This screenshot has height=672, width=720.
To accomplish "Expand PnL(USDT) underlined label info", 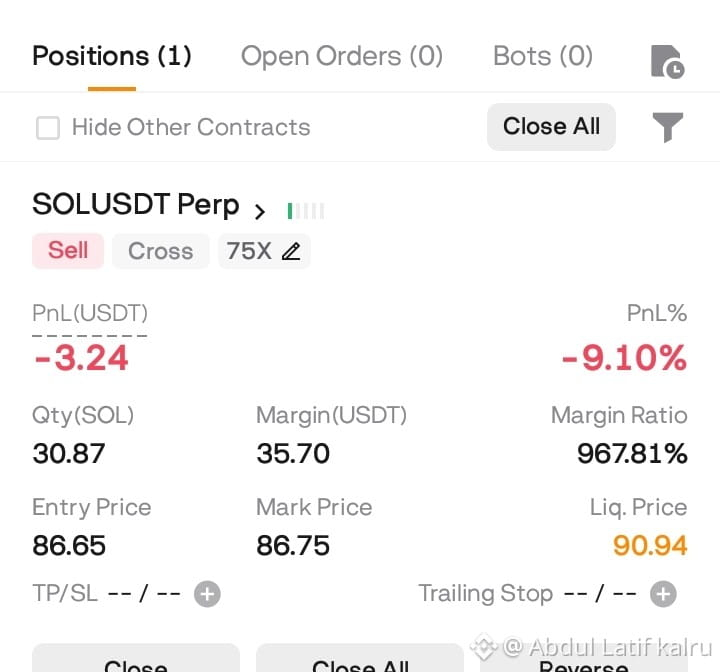I will (90, 314).
